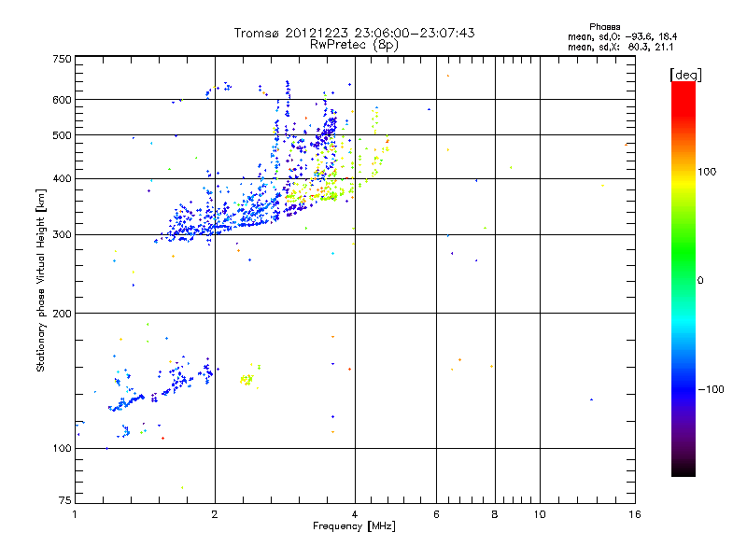Click the x-axis '10' tick label
Viewport: 747px width, 560px height.
coord(540,515)
